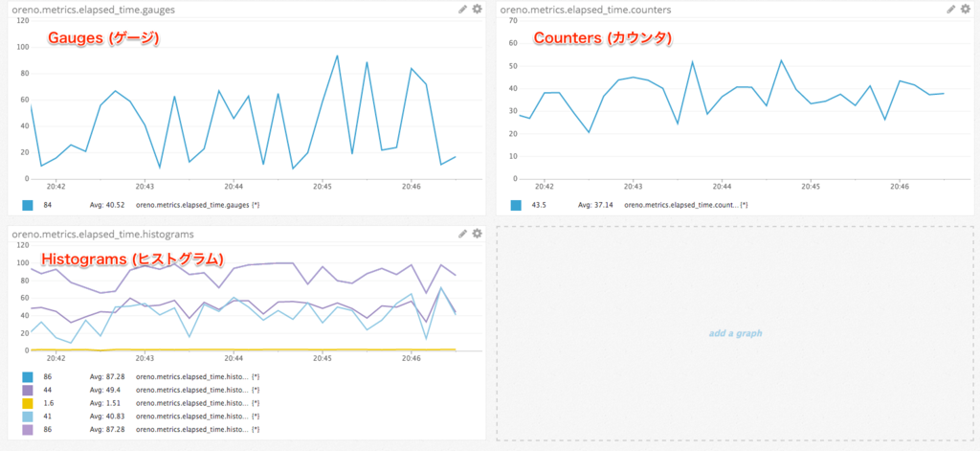The width and height of the screenshot is (980, 451).
Task: Open gear settings for the counters graph
Action: pos(966,9)
